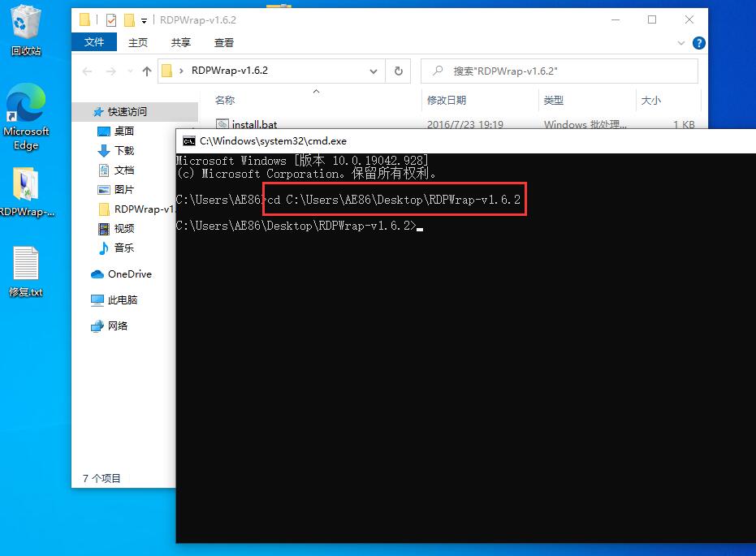Select 此电脑 in the navigation pane
Screen dimensions: 756x556
click(124, 300)
